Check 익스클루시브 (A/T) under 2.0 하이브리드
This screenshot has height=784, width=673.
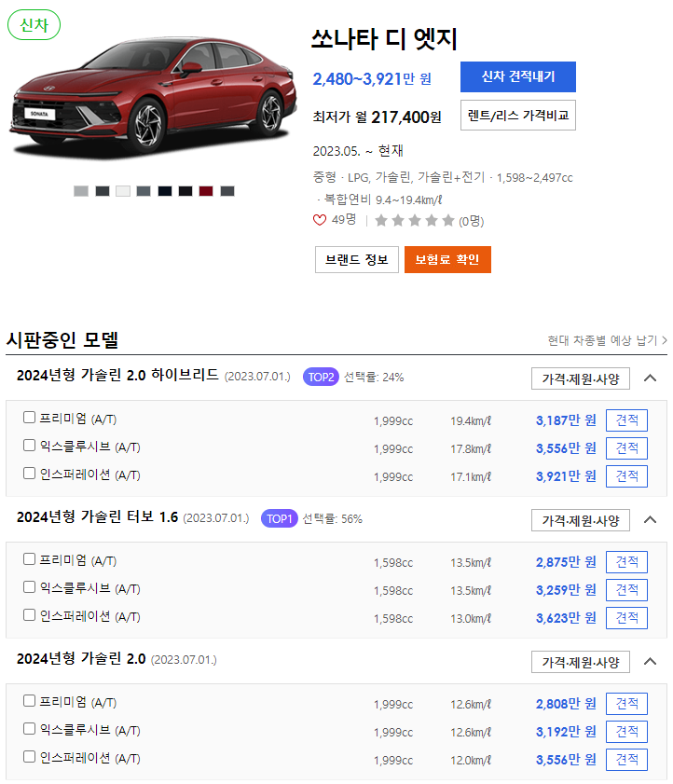tap(30, 446)
